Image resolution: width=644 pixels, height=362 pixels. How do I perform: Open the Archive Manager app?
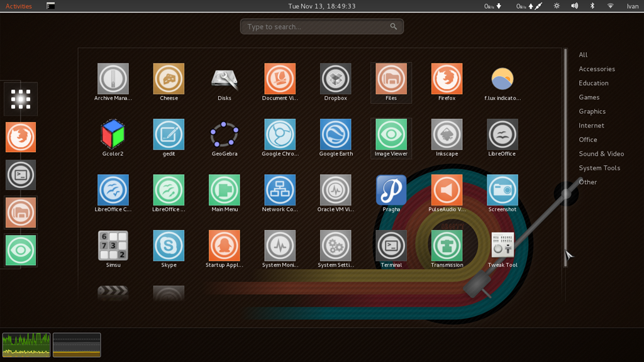tap(113, 82)
